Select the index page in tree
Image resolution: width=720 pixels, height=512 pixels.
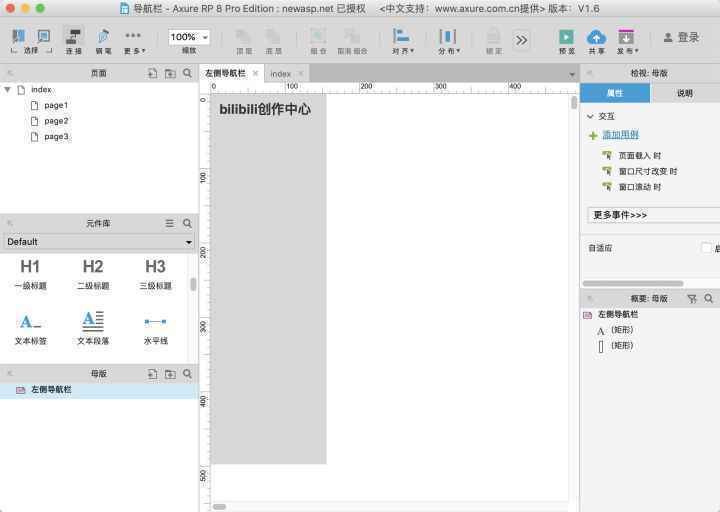point(41,90)
